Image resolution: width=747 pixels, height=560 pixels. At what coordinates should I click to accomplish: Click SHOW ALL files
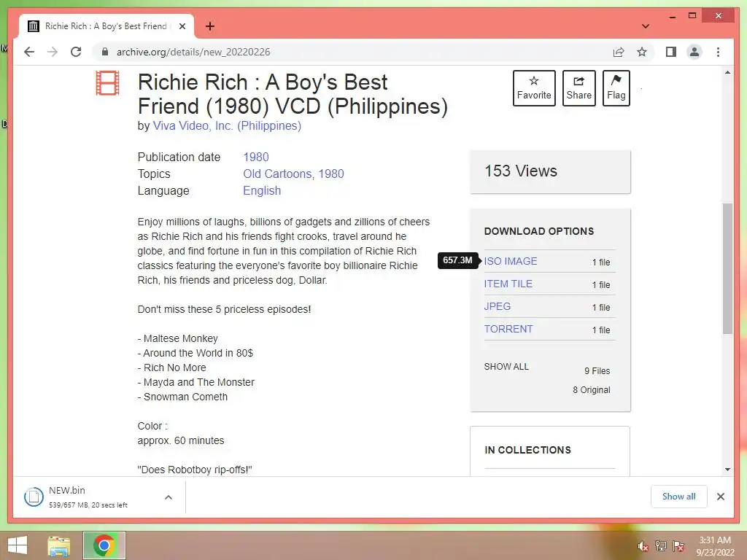[x=506, y=367]
